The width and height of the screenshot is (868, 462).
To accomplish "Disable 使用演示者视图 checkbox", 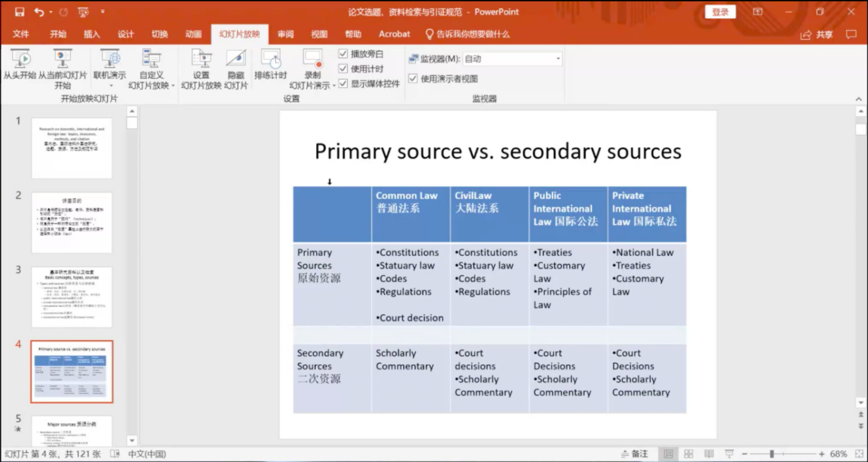I will pos(413,79).
